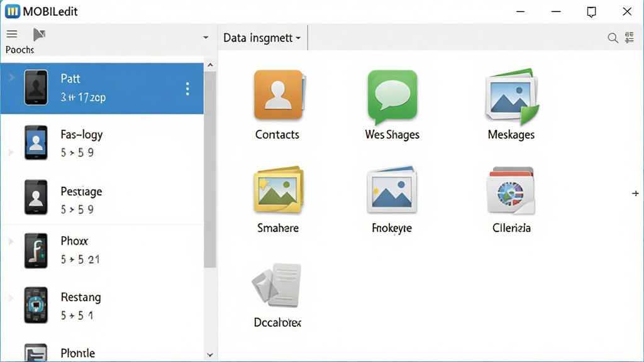644x362 pixels.
Task: Select the Restang device name
Action: (81, 297)
